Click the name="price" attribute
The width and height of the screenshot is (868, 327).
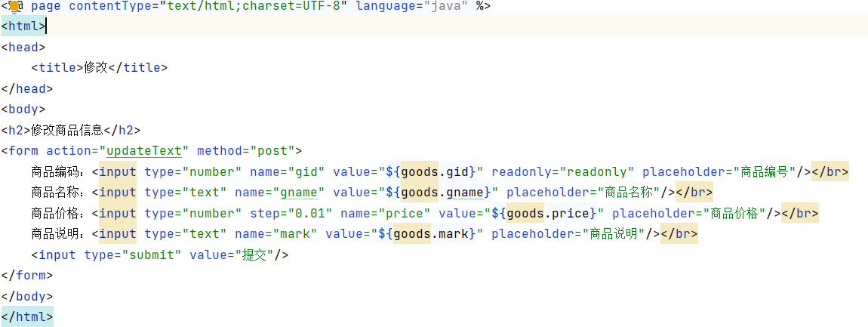click(385, 214)
